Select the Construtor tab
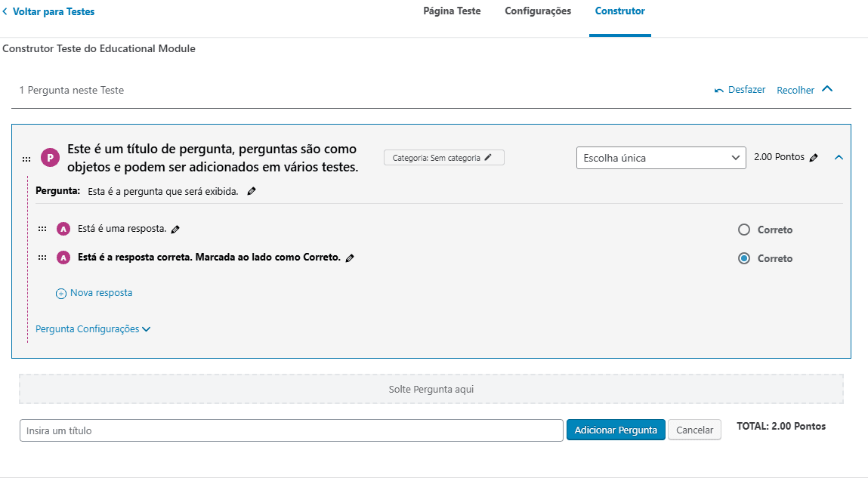The image size is (868, 478). (620, 11)
